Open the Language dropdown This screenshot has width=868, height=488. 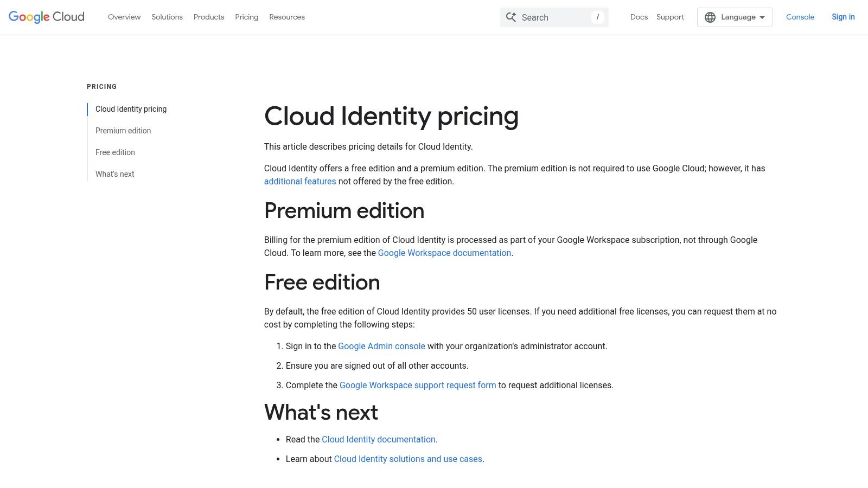click(735, 17)
